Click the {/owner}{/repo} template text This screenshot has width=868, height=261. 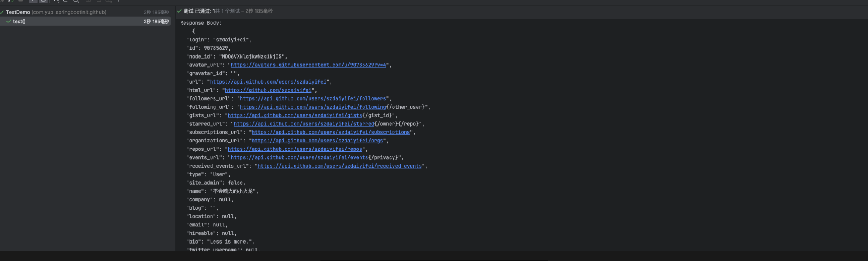(x=396, y=124)
